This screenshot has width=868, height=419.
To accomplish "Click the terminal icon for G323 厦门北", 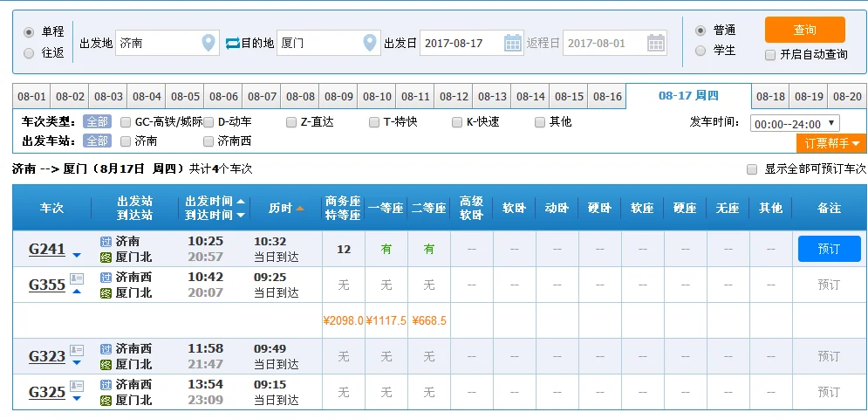I will 106,365.
